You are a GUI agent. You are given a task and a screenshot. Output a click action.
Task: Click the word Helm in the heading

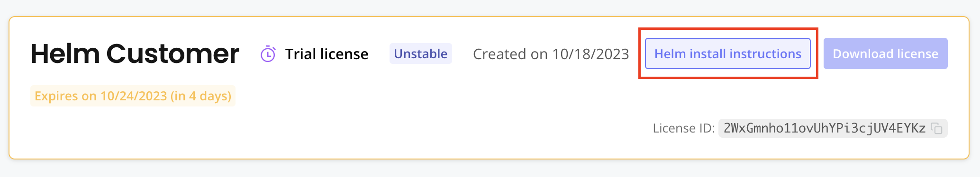point(65,53)
